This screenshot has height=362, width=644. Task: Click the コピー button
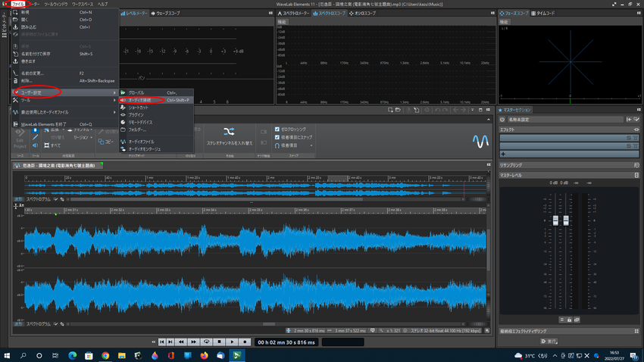[x=106, y=142]
